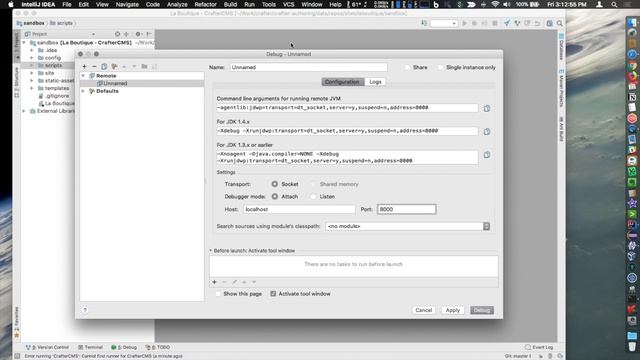This screenshot has width=640, height=360.
Task: Select the site folder in Project tree
Action: [x=49, y=73]
